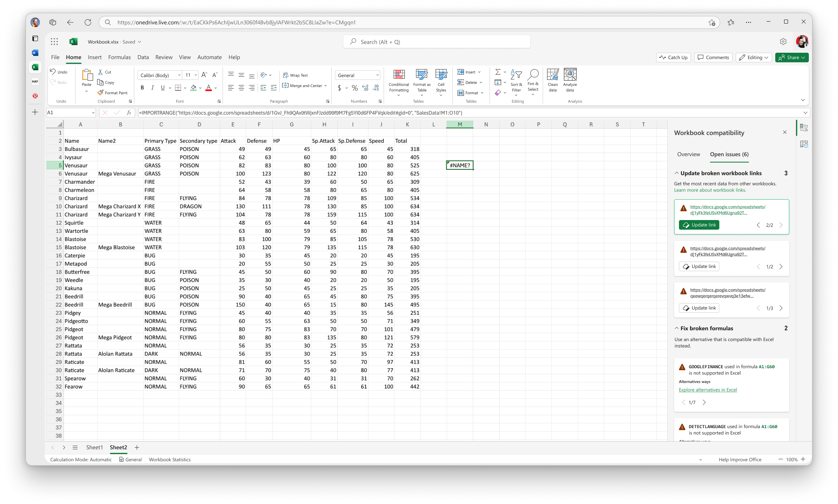Viewport: 838px width, 504px height.
Task: Collapse Fix broken formulas section
Action: (677, 328)
